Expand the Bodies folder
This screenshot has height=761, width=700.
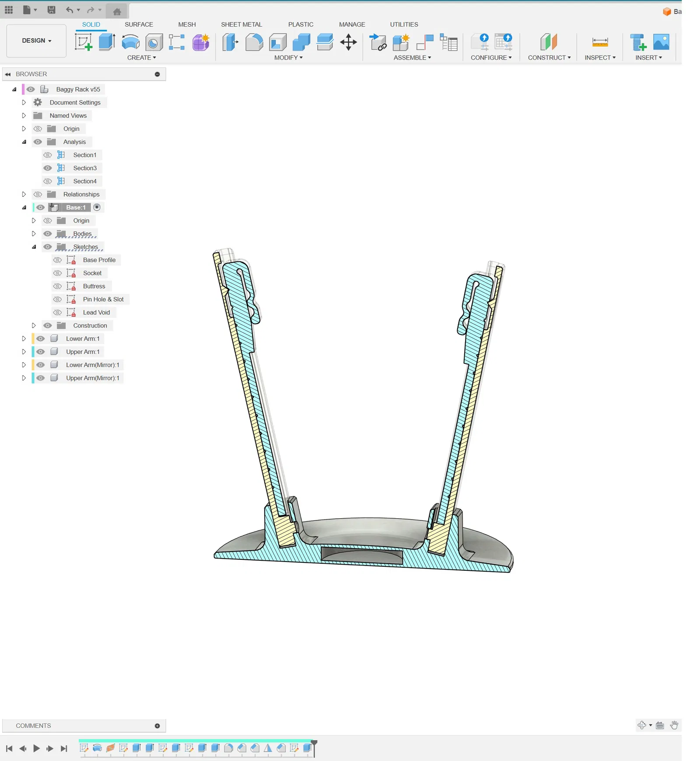tap(34, 234)
